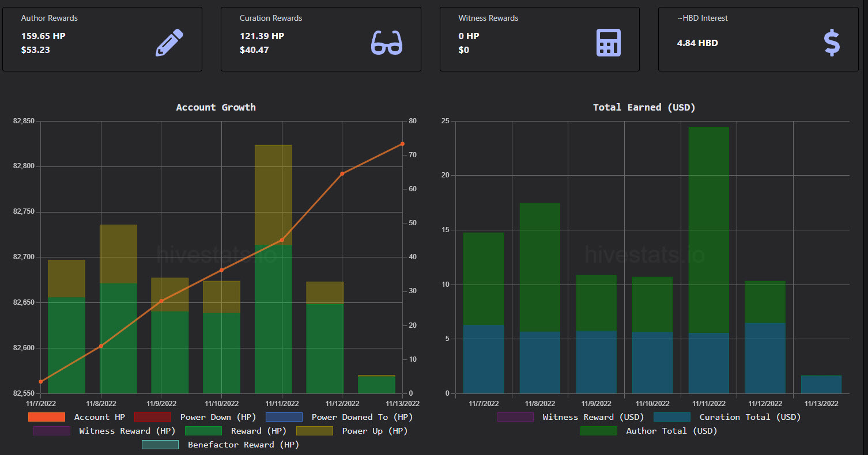Click the Power Downed To (HP) legend label
The image size is (868, 455).
[x=362, y=417]
